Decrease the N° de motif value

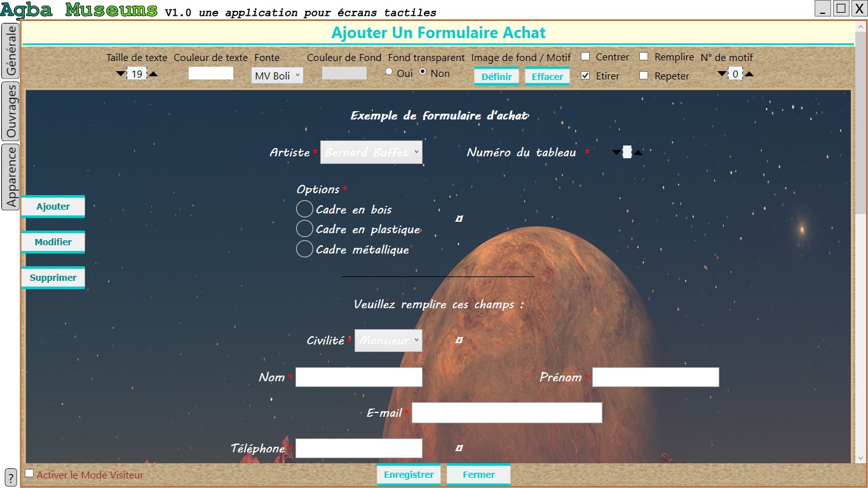pos(722,74)
